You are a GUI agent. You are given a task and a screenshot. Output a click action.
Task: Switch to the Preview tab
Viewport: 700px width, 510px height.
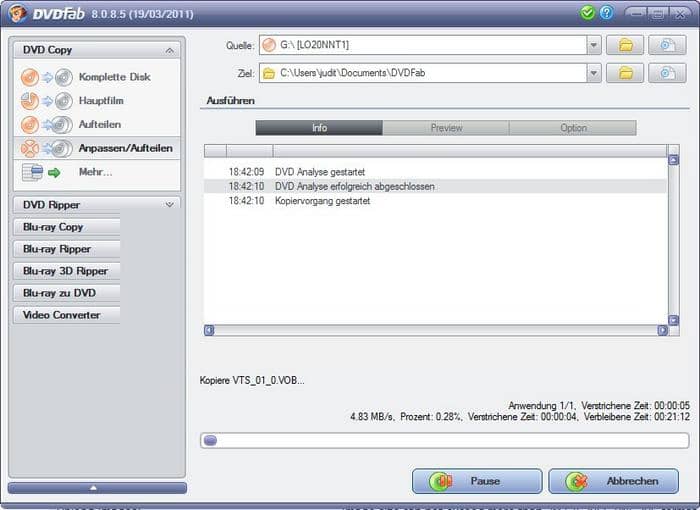(446, 128)
